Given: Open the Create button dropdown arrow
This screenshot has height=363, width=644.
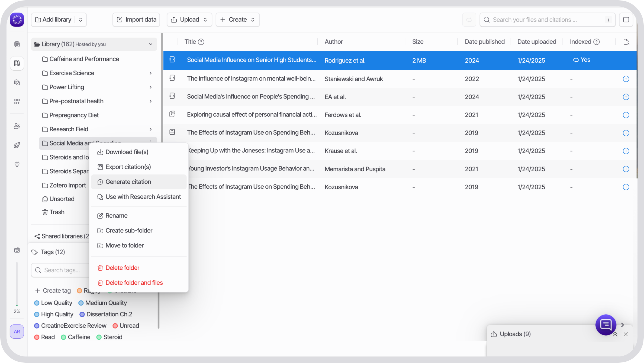Looking at the screenshot, I should coord(253,20).
